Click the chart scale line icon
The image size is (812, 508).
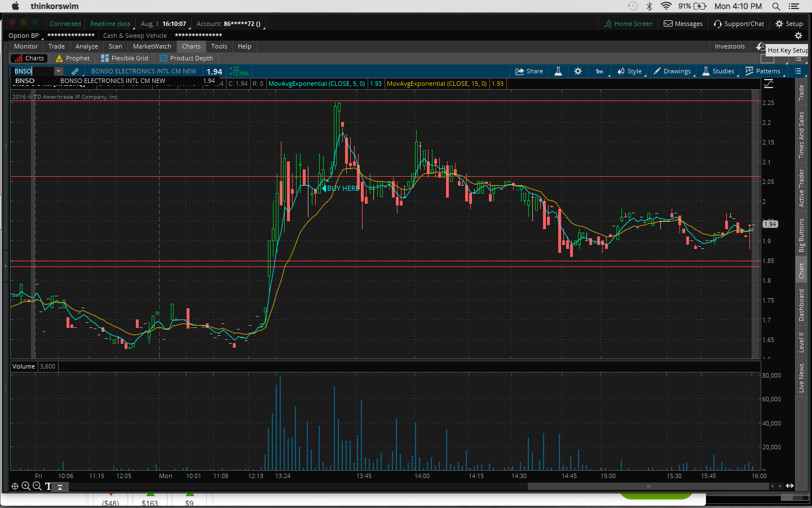click(769, 84)
